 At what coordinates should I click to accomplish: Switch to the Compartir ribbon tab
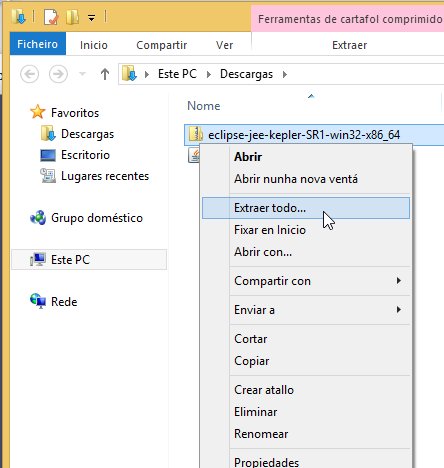tap(162, 45)
